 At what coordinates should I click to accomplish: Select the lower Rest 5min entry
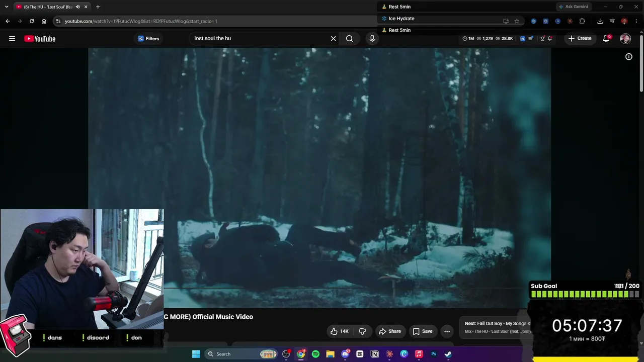click(396, 30)
